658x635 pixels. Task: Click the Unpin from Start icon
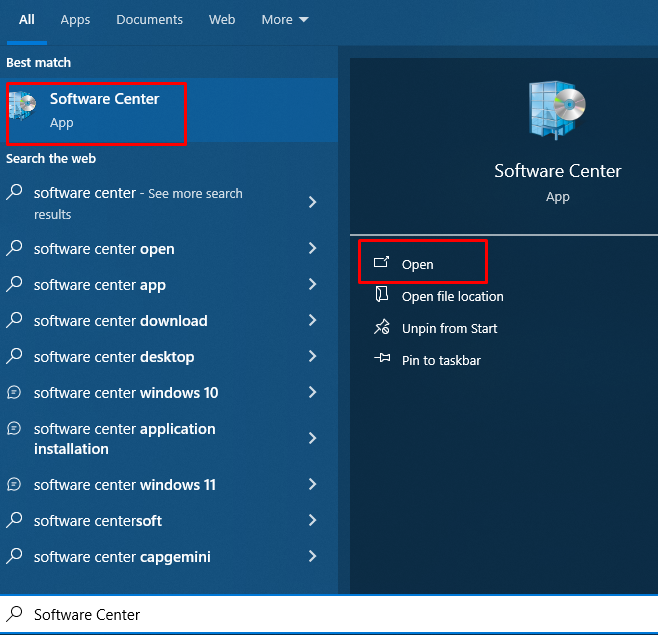(x=382, y=327)
